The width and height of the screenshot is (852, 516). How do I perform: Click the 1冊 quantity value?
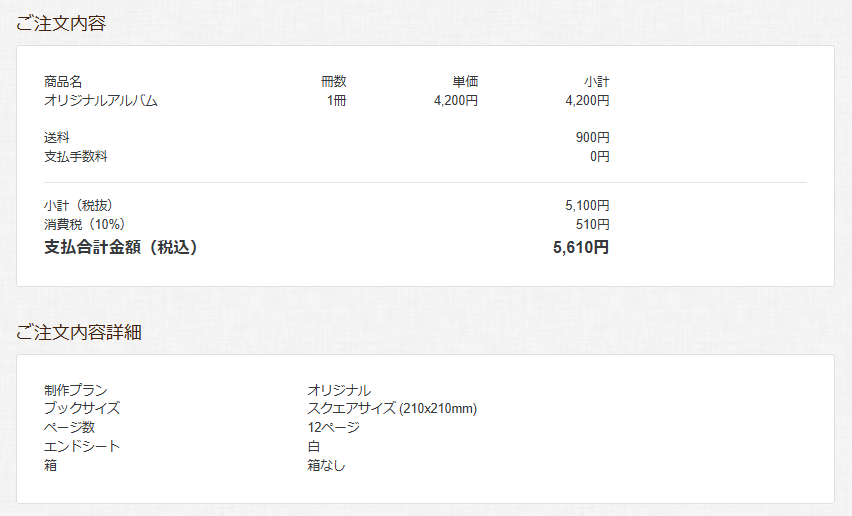point(336,100)
